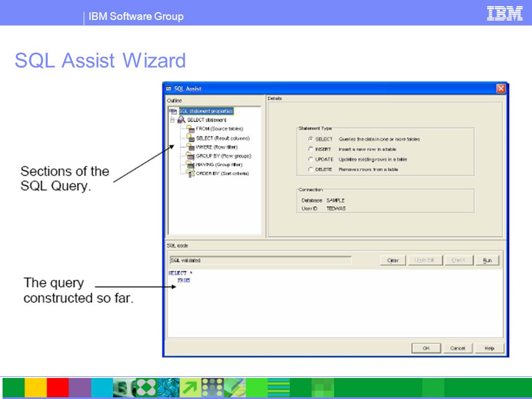532x399 pixels.
Task: Open 'SELECT (Result columns)' section
Action: (223, 138)
